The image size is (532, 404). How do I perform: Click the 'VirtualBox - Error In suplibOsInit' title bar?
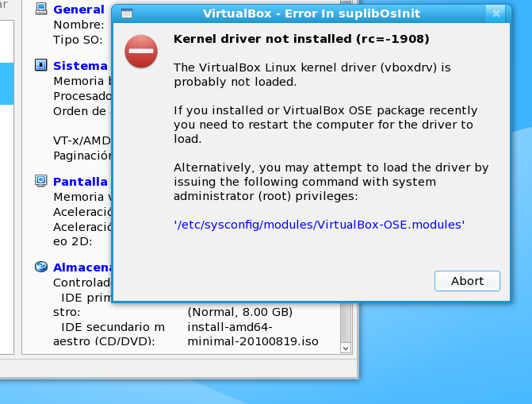311,13
